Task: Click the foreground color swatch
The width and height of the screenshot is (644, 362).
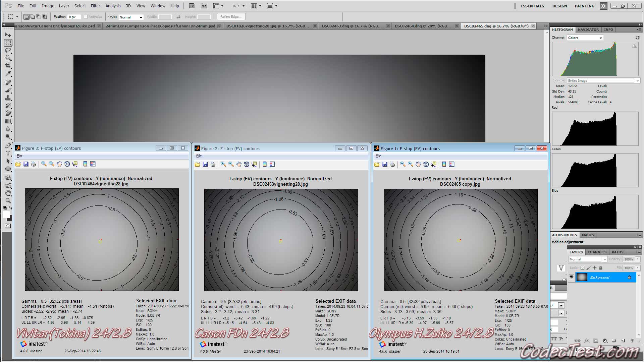Action: coord(6,215)
